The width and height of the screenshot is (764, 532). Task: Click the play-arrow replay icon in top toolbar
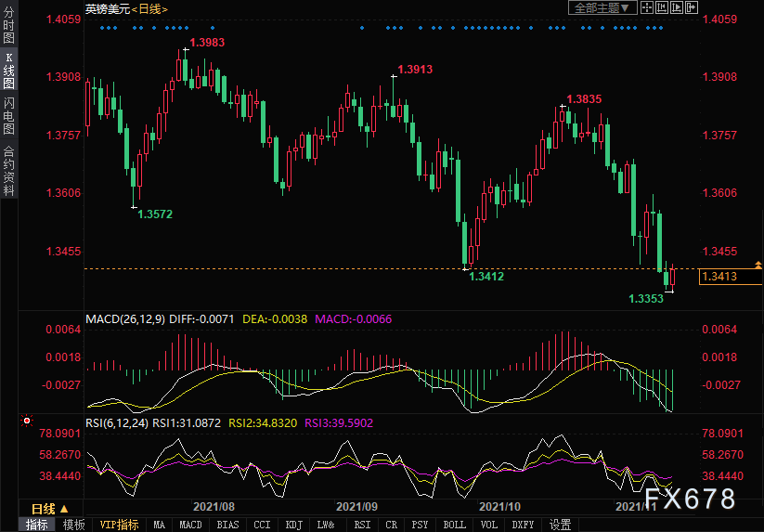pyautogui.click(x=676, y=7)
